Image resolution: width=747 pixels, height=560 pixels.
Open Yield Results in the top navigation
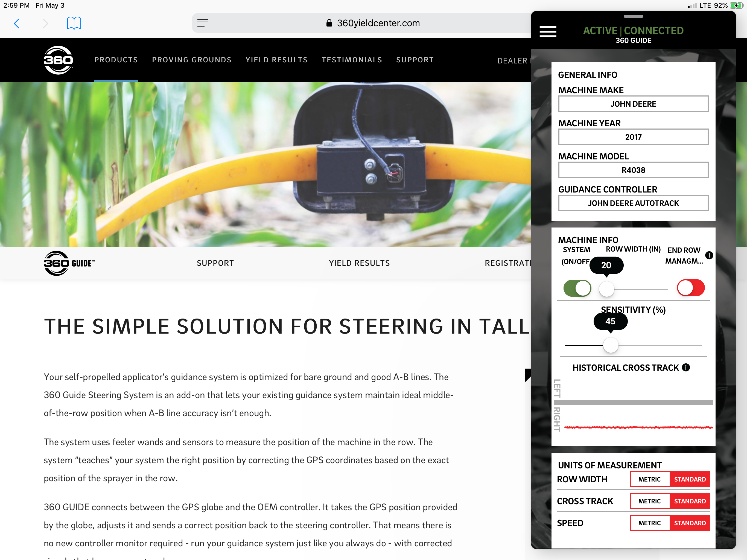277,60
